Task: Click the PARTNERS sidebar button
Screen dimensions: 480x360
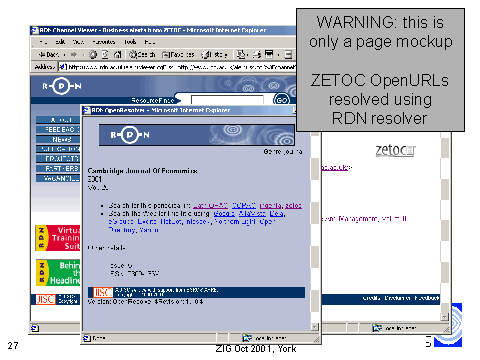Action: click(x=58, y=168)
